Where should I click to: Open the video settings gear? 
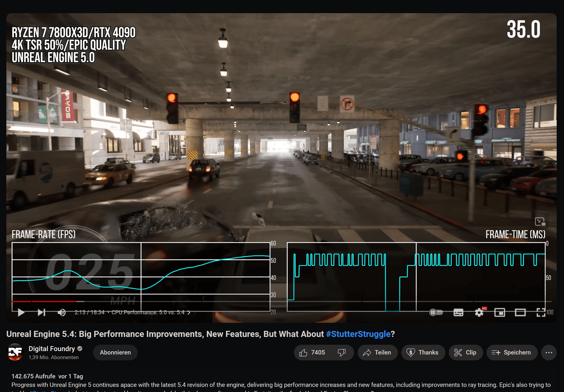479,312
